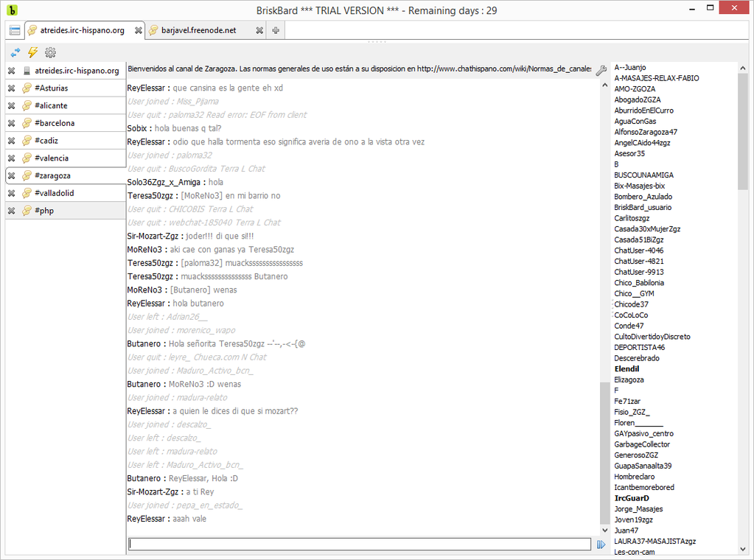Click the chat scrollbar up arrow
The image size is (754, 560).
coord(604,85)
